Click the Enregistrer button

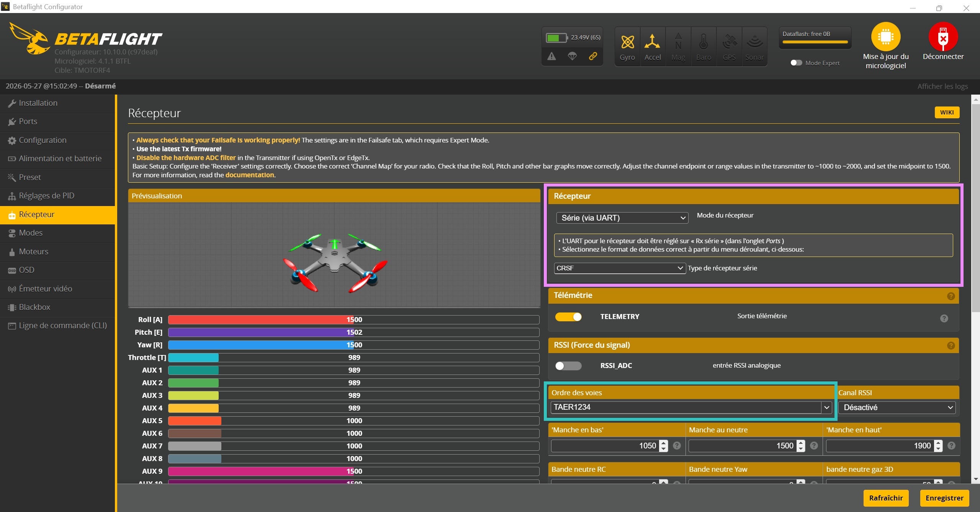(944, 498)
